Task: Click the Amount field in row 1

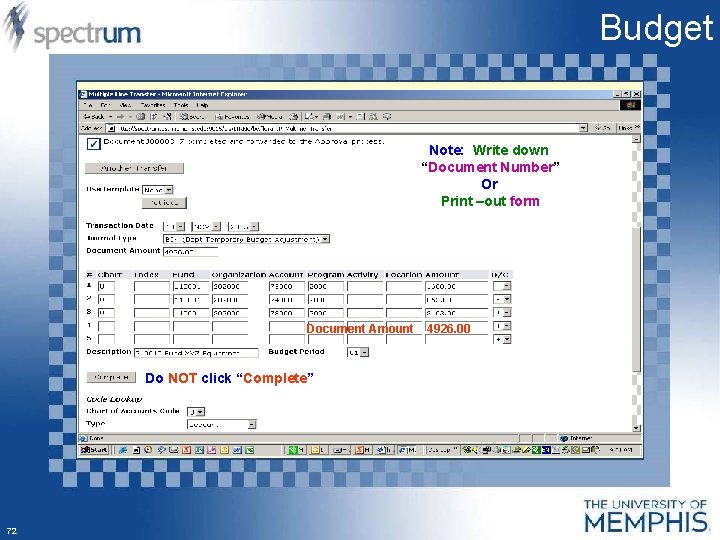Action: [456, 287]
